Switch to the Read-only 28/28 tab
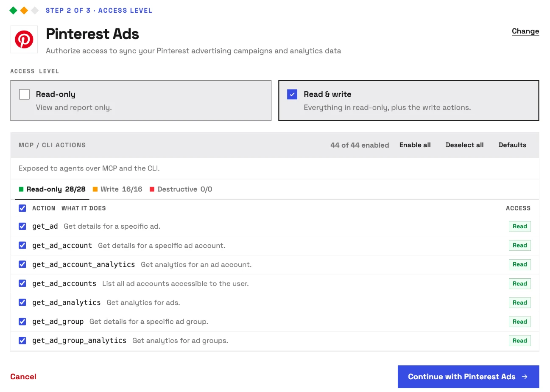 click(x=52, y=189)
